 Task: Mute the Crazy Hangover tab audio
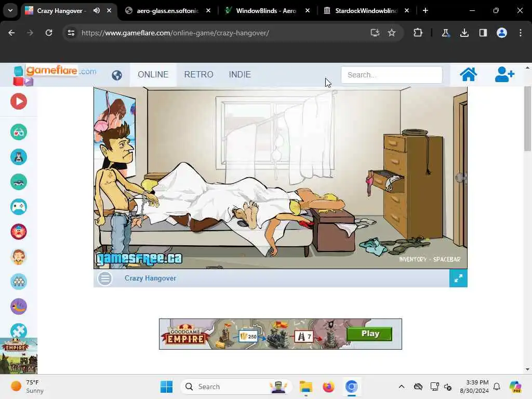coord(97,10)
